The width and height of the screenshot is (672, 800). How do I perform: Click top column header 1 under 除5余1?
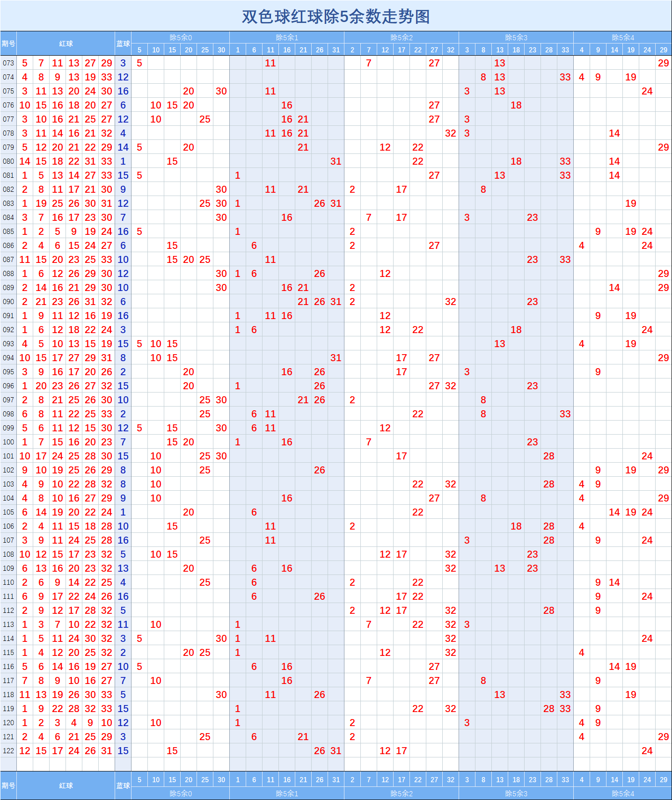click(x=238, y=50)
